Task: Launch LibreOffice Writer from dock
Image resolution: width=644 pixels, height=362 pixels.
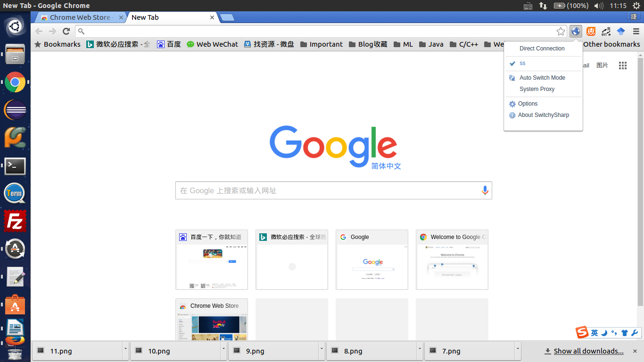Action: click(x=15, y=328)
